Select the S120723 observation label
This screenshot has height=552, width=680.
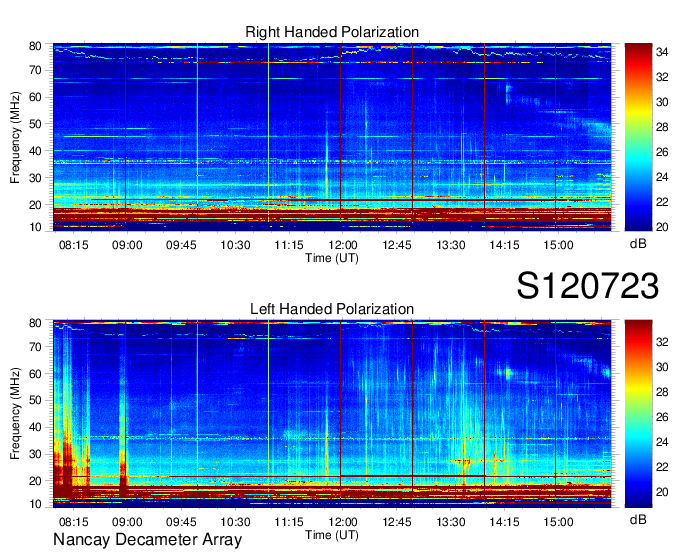tap(588, 286)
